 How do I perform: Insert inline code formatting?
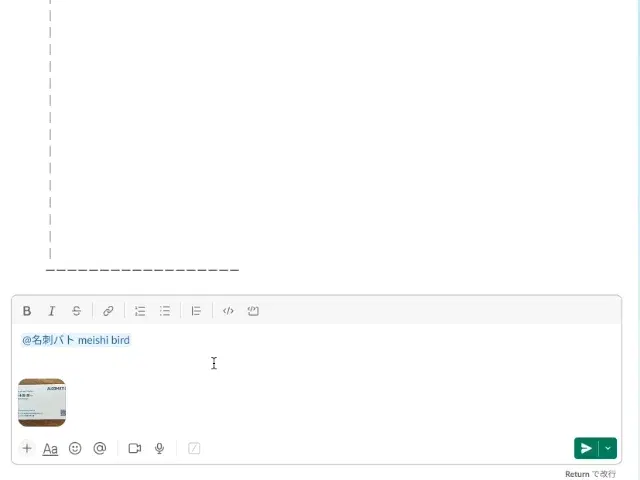[x=228, y=311]
